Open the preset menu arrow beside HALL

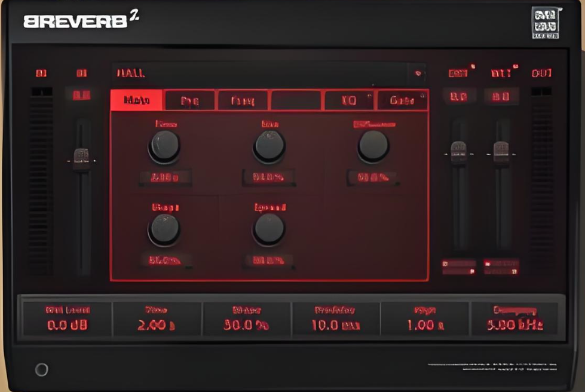[418, 73]
